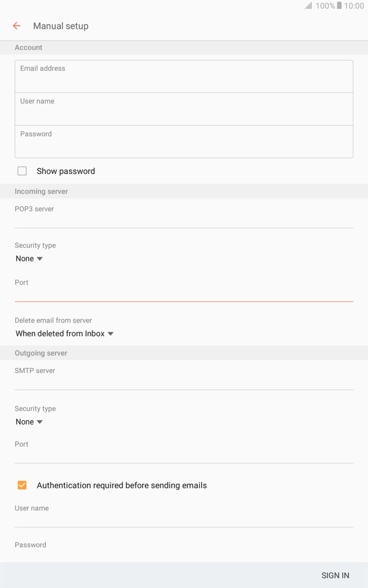Tap the Manual setup title
368x588 pixels.
[x=61, y=25]
